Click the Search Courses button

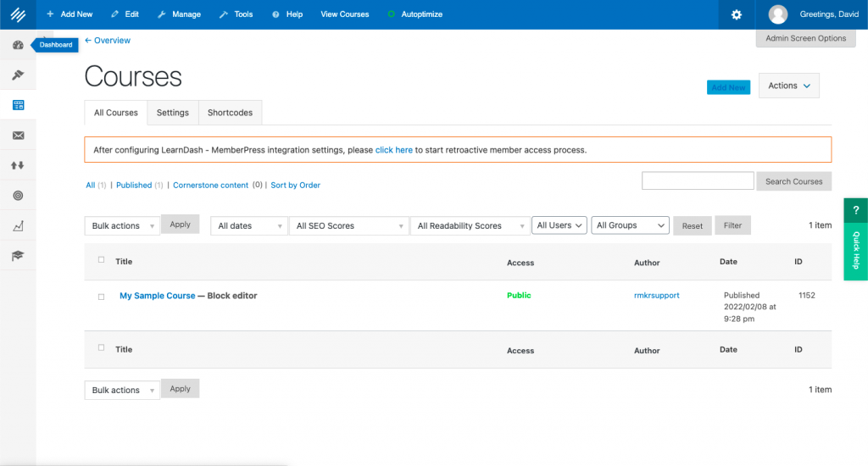click(x=793, y=181)
